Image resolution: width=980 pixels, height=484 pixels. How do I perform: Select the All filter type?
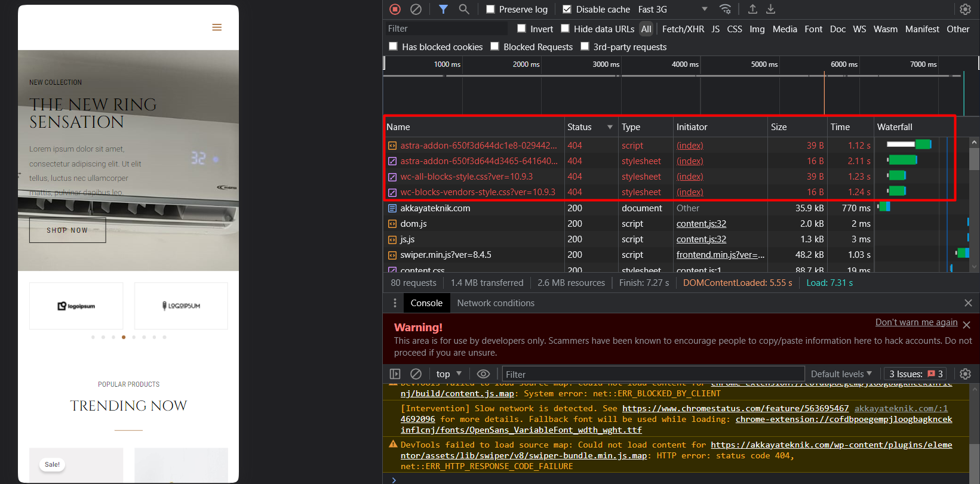pos(646,29)
